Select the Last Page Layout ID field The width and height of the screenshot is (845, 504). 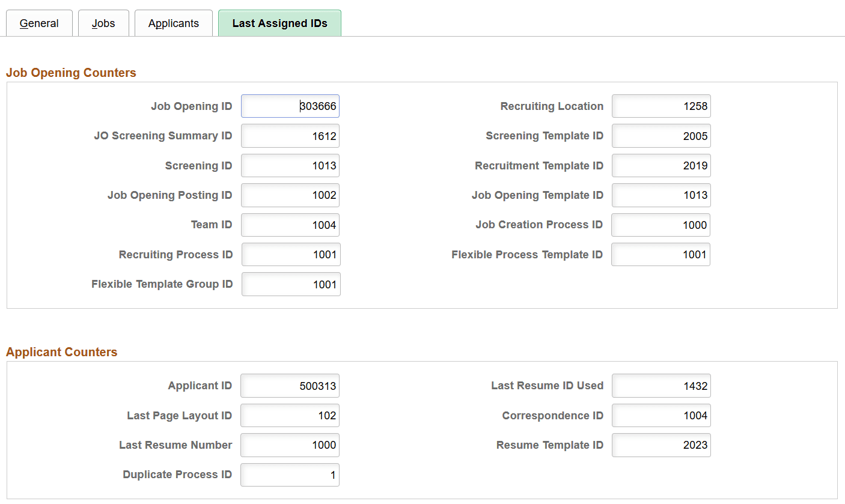[x=290, y=416]
